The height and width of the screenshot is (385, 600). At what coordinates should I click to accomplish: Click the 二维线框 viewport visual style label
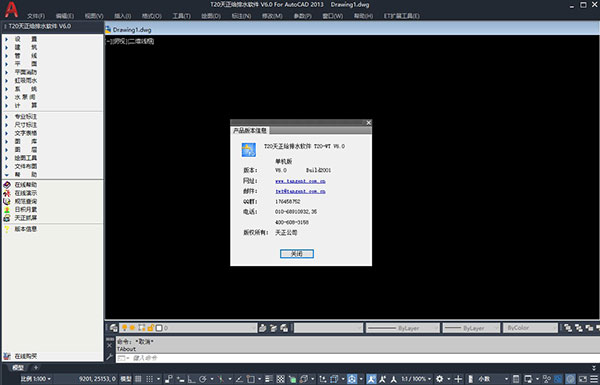(x=141, y=41)
